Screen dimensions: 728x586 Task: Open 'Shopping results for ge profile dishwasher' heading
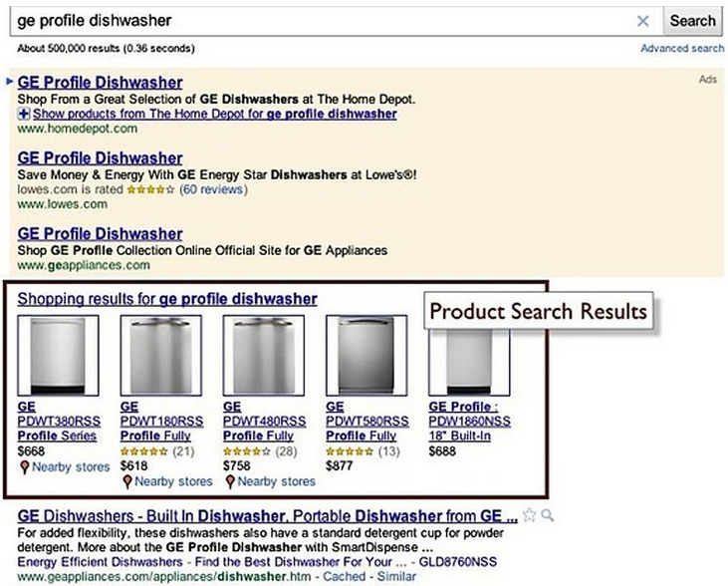point(167,299)
